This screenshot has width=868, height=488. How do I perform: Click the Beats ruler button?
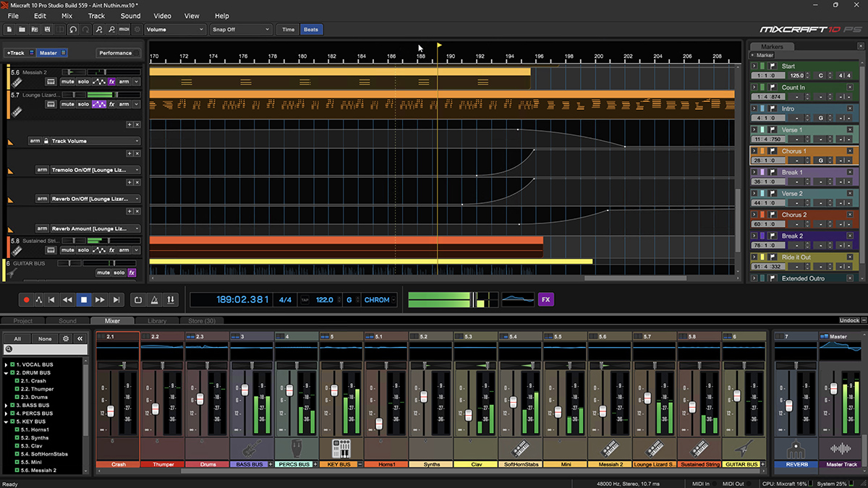pos(311,30)
